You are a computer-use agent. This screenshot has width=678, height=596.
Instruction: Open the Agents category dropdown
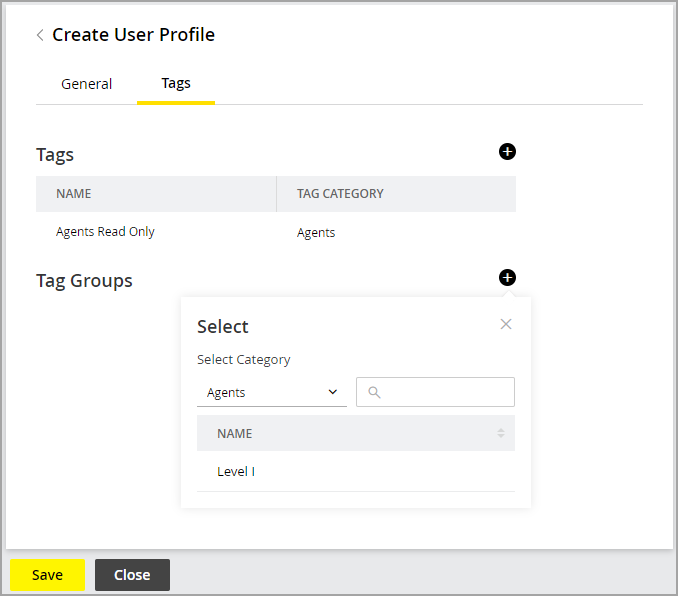272,392
